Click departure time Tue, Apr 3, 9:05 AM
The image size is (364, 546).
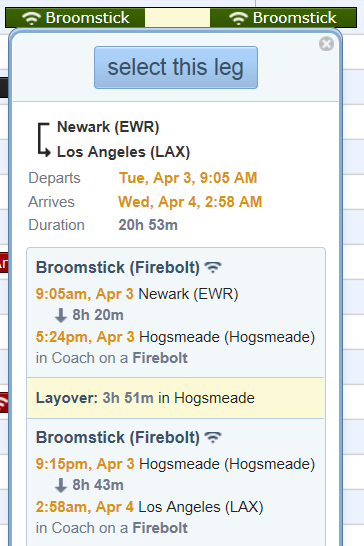pos(188,178)
